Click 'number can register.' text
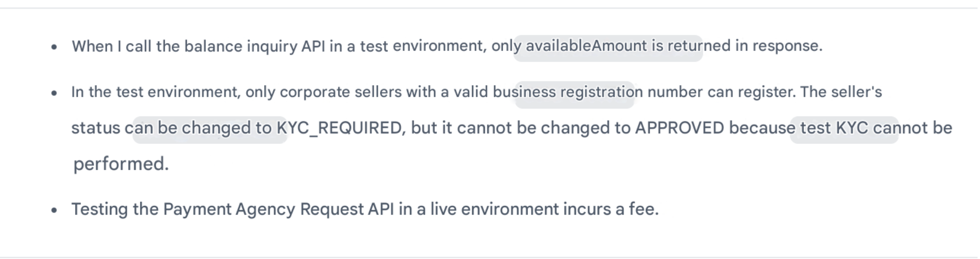Screen dimensions: 980x259 (722, 92)
